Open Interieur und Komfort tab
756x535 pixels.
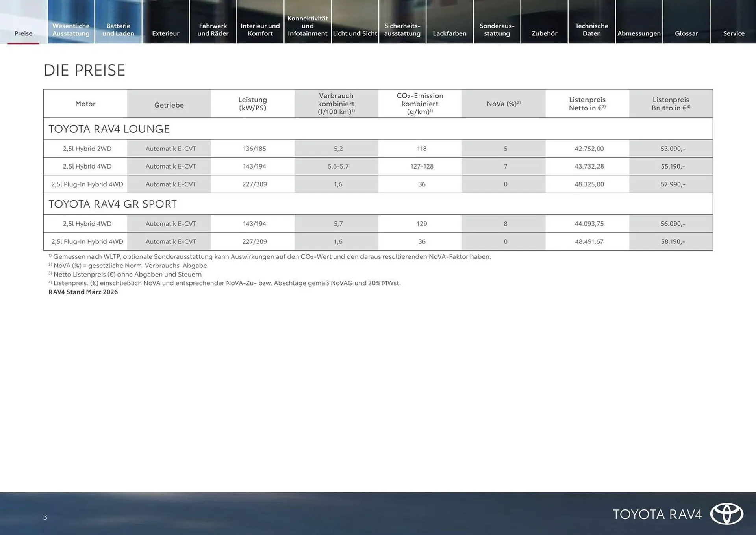(260, 30)
